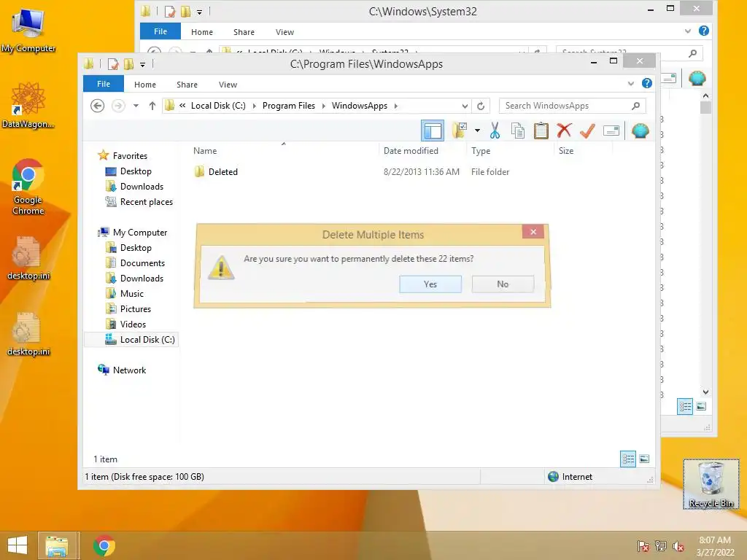Click the folder options toolbar icon
747x560 pixels.
460,131
